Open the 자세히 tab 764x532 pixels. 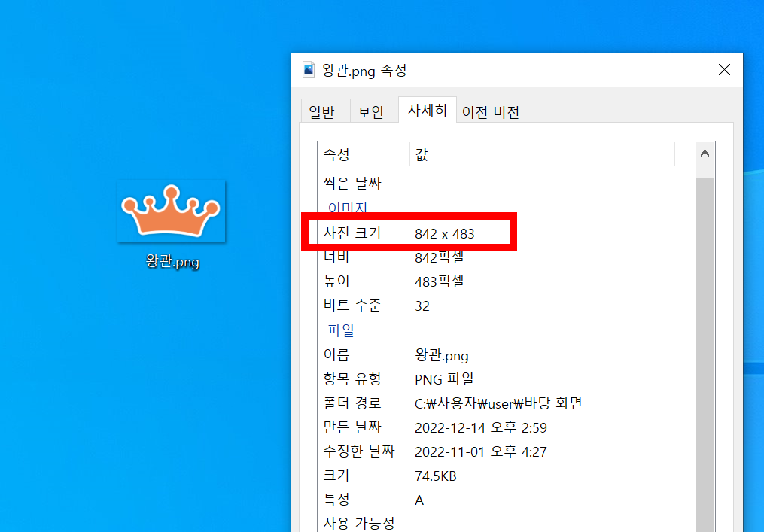pos(428,110)
